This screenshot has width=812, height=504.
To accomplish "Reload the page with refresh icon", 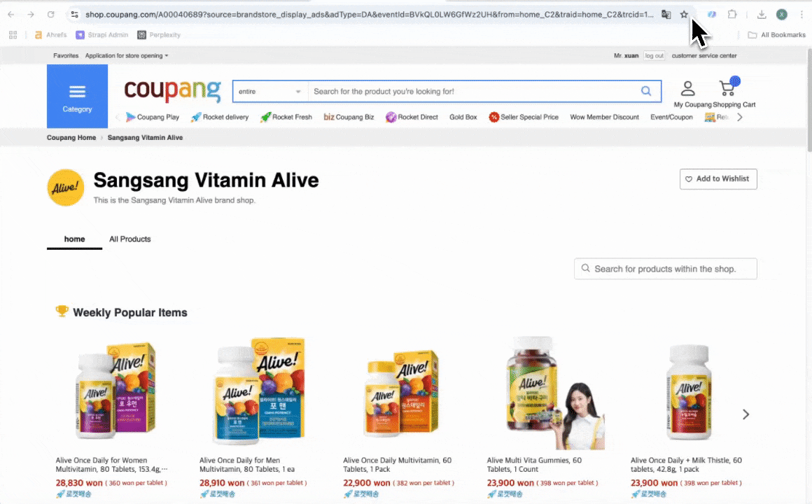I will [50, 15].
